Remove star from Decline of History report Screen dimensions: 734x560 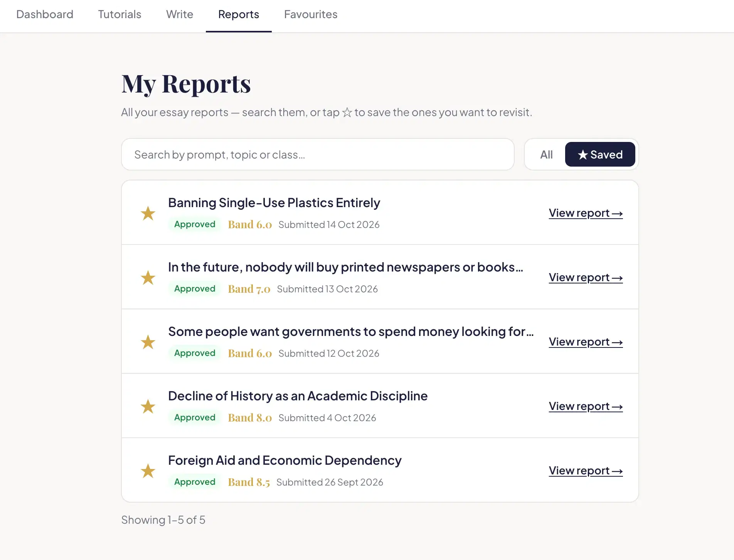(x=148, y=406)
